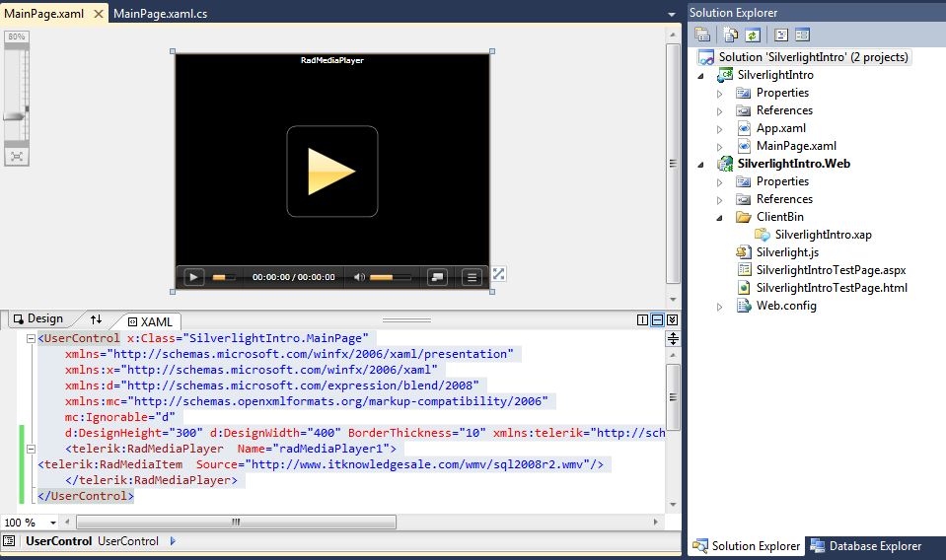Click the swap panes arrows icon beside Design
The height and width of the screenshot is (560, 946).
(x=96, y=319)
